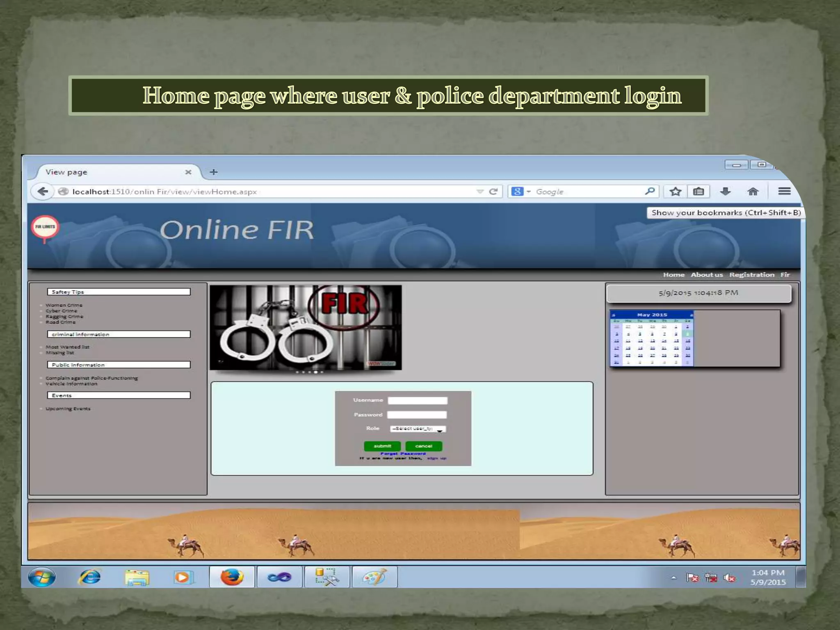Click the browser back arrow button
The width and height of the screenshot is (840, 630).
point(43,192)
